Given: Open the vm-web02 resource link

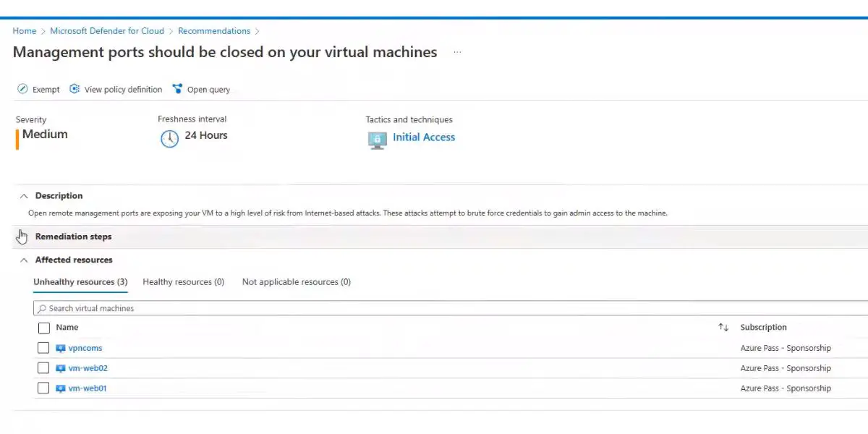Looking at the screenshot, I should [x=88, y=368].
